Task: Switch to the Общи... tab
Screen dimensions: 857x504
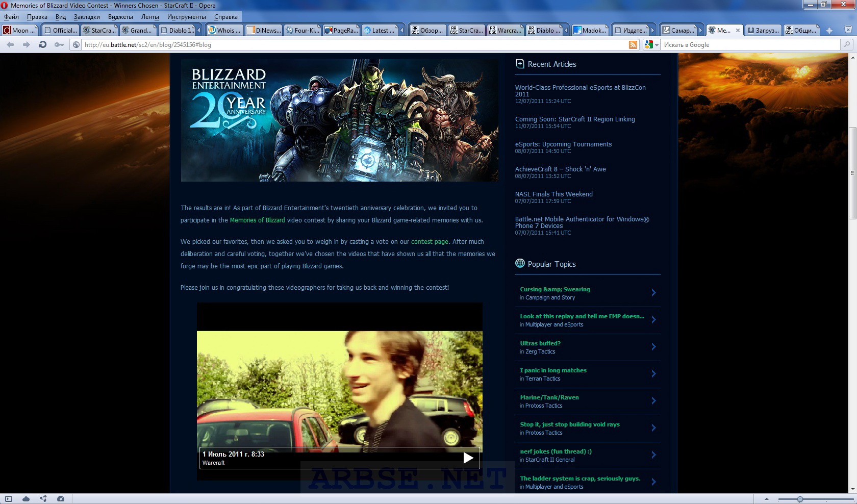Action: click(x=801, y=31)
